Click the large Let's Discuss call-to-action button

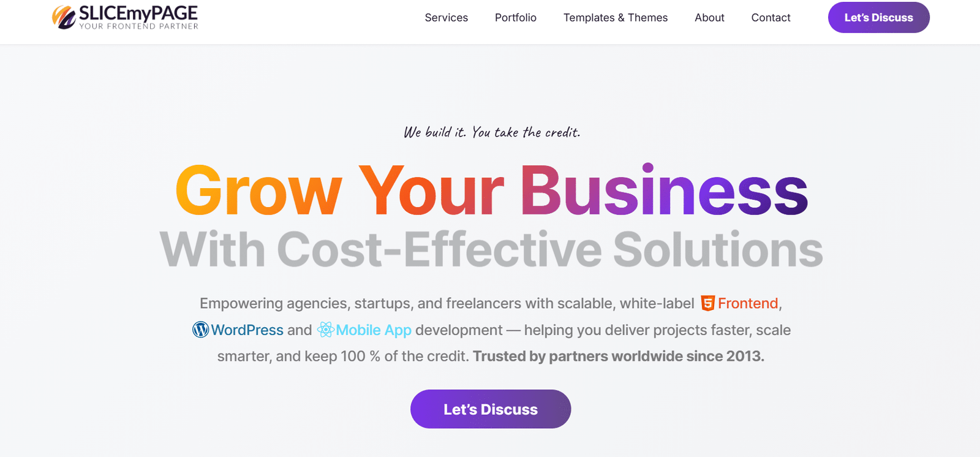490,409
